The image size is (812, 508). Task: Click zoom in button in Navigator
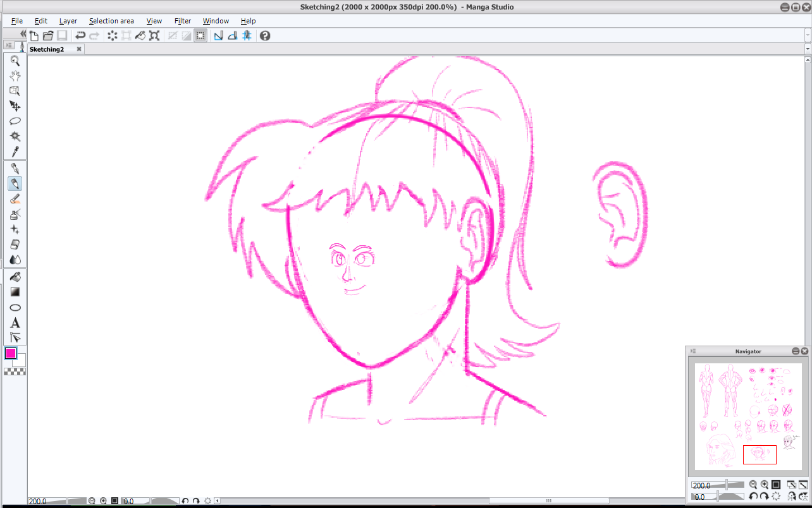click(x=765, y=485)
